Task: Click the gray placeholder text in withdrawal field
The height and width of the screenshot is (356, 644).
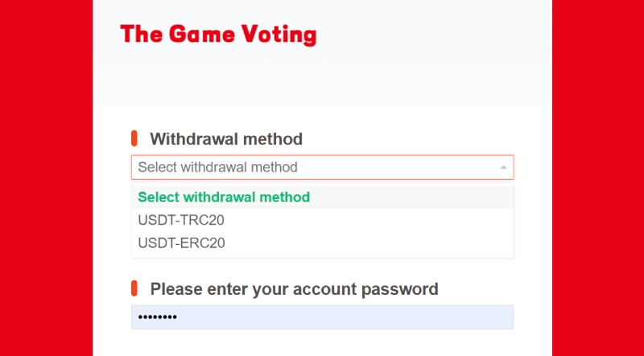Action: [217, 168]
